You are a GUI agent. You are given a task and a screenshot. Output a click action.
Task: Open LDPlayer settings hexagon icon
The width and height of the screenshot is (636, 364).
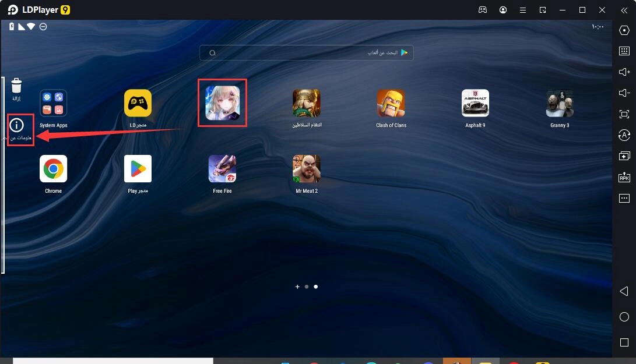pyautogui.click(x=624, y=30)
